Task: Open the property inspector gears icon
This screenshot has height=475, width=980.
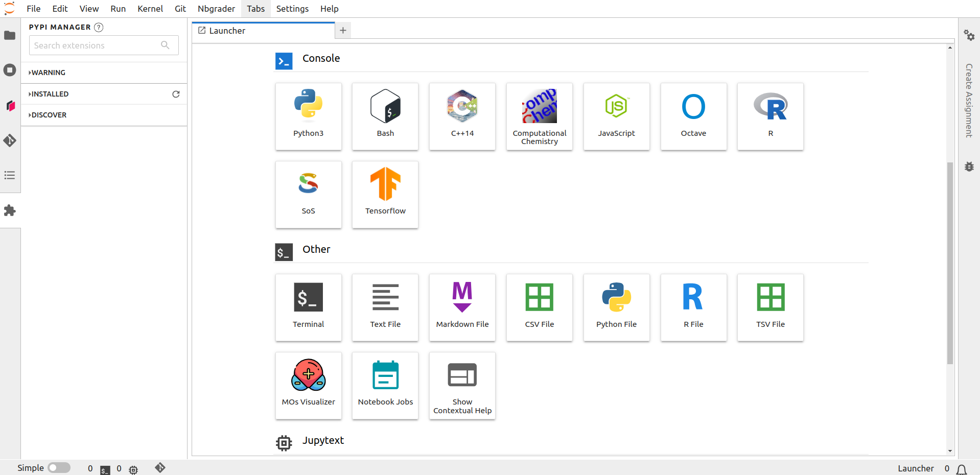Action: [969, 35]
